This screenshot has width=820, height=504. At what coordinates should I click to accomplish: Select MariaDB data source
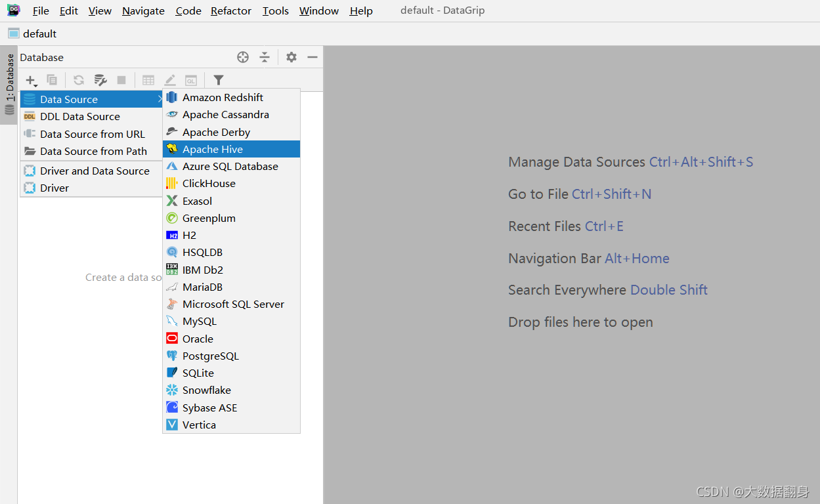click(x=231, y=287)
